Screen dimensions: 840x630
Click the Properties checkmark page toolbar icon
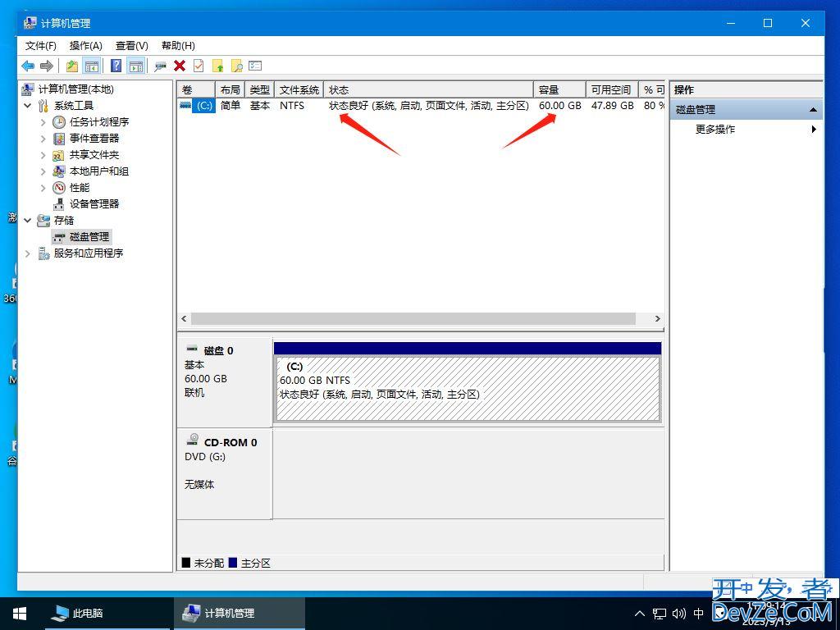199,66
